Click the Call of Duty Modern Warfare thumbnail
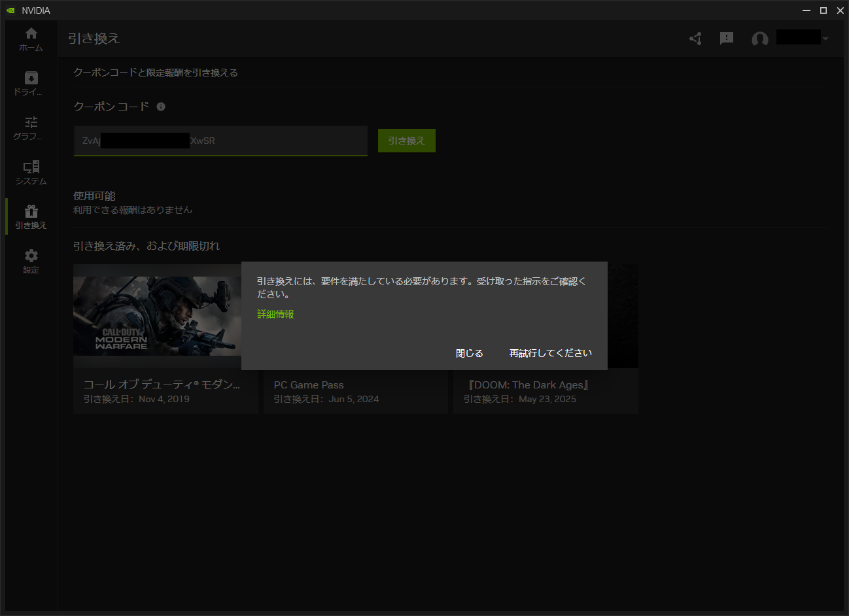The image size is (849, 616). point(157,316)
